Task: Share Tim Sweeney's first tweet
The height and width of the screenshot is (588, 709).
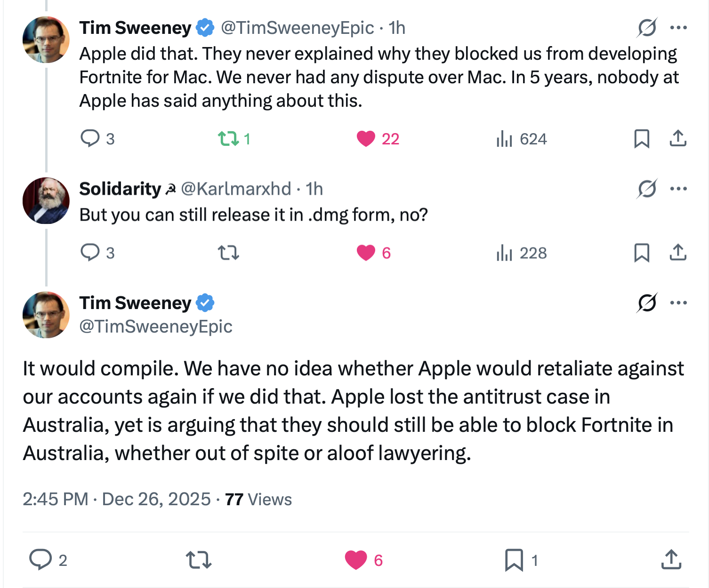Action: tap(678, 139)
